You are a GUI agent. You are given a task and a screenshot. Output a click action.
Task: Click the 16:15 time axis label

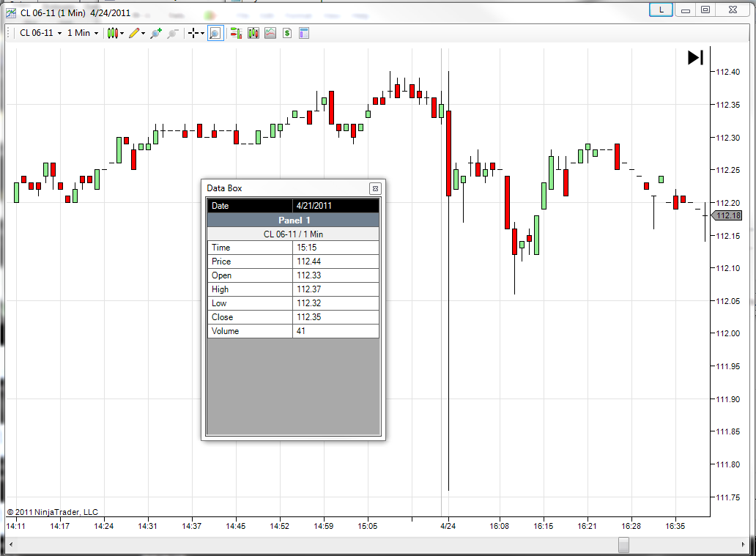click(x=544, y=526)
